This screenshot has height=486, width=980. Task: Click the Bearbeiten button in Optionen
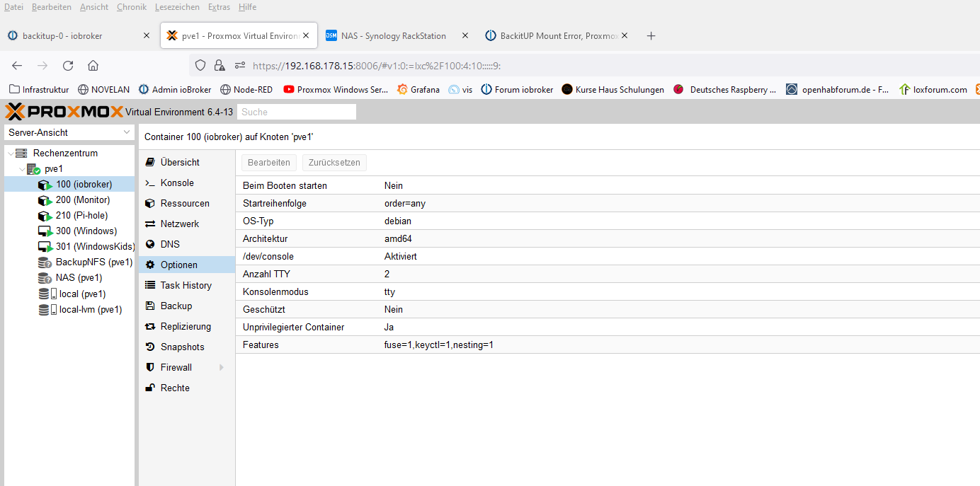point(269,163)
